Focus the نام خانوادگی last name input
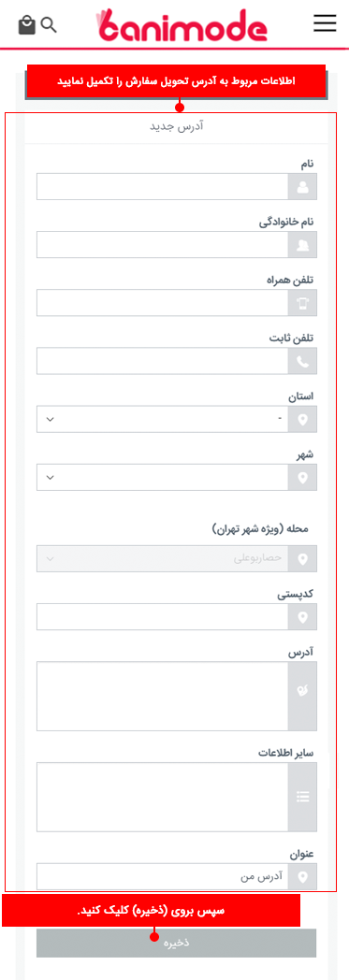The image size is (349, 980). tap(163, 244)
